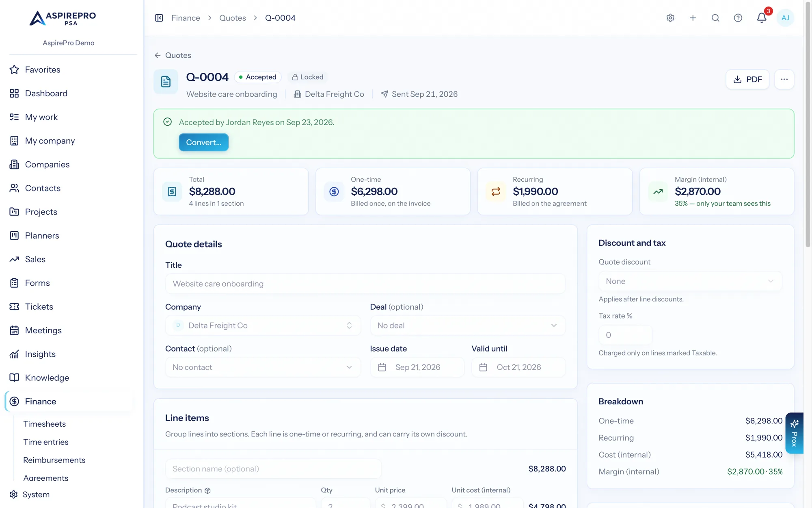
Task: Click the more options ellipsis button
Action: pos(784,79)
